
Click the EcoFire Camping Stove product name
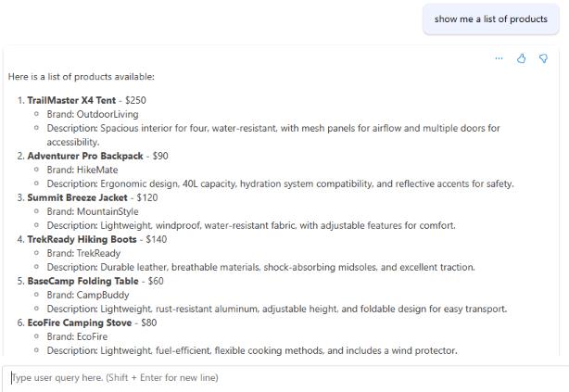click(78, 322)
